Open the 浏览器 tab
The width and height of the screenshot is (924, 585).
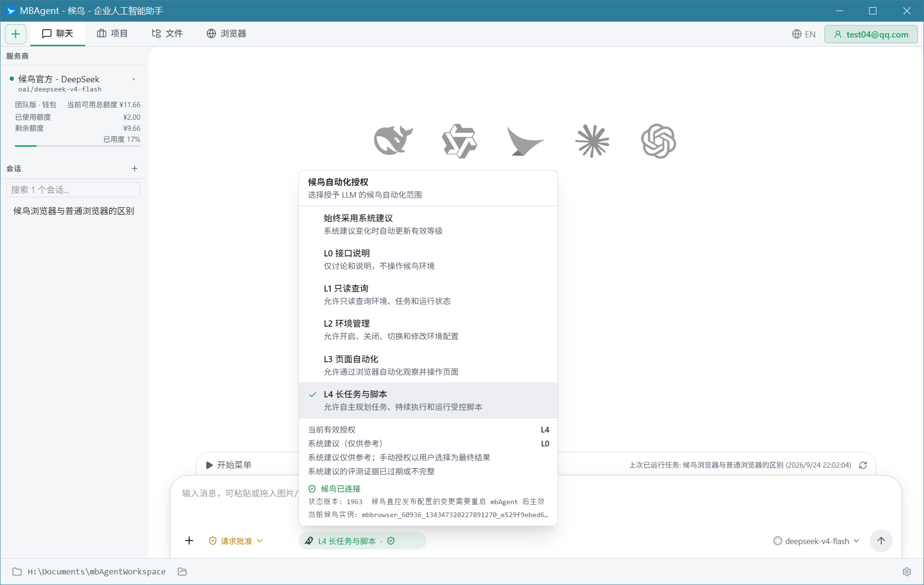point(226,34)
